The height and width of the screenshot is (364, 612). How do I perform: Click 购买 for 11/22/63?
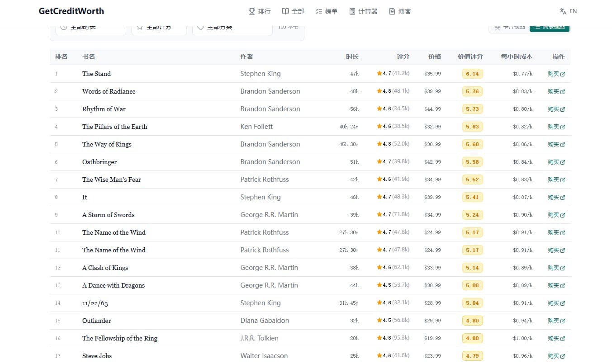point(556,303)
